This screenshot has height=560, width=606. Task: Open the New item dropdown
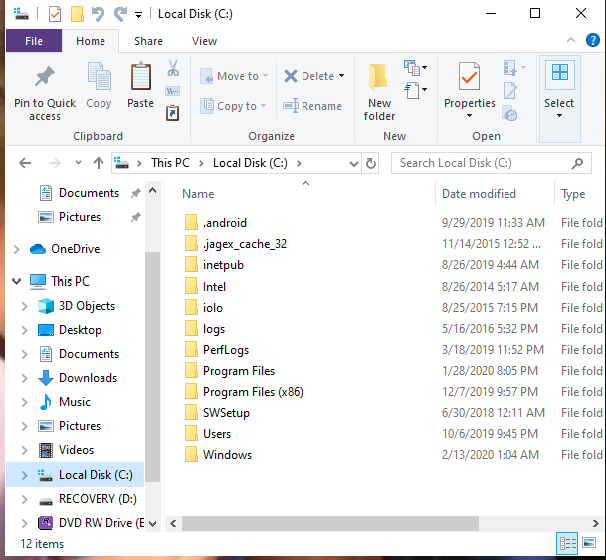click(x=416, y=68)
